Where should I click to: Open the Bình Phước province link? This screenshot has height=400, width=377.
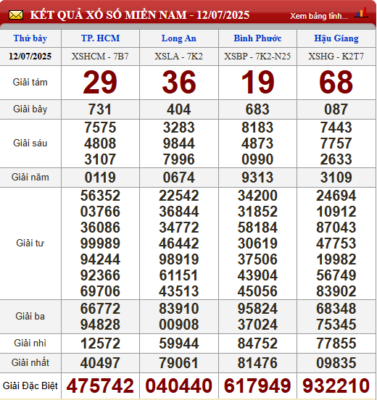257,38
